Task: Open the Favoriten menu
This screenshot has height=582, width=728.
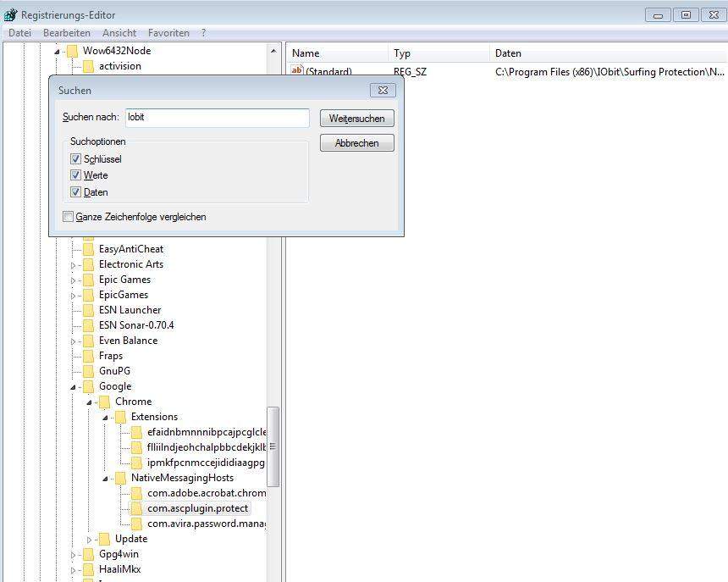Action: tap(168, 33)
